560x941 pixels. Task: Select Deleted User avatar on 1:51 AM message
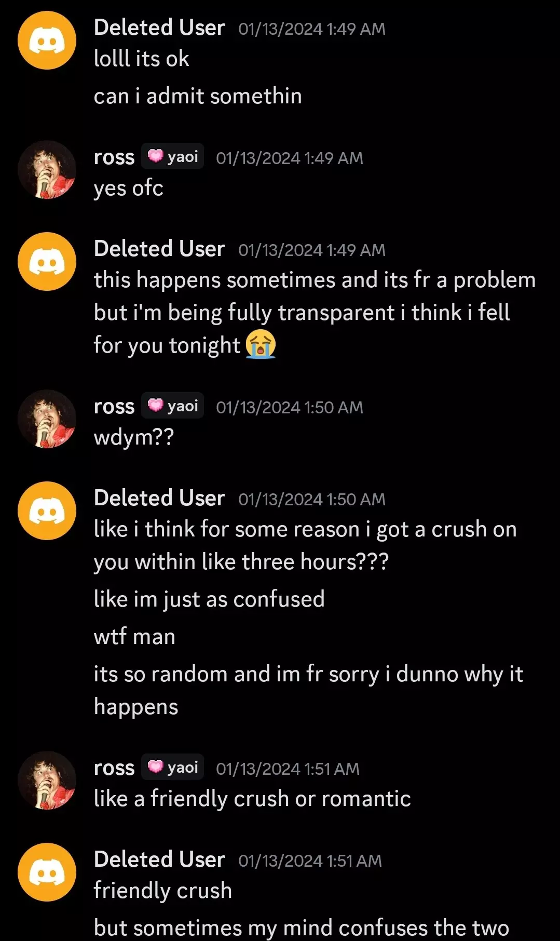[47, 872]
